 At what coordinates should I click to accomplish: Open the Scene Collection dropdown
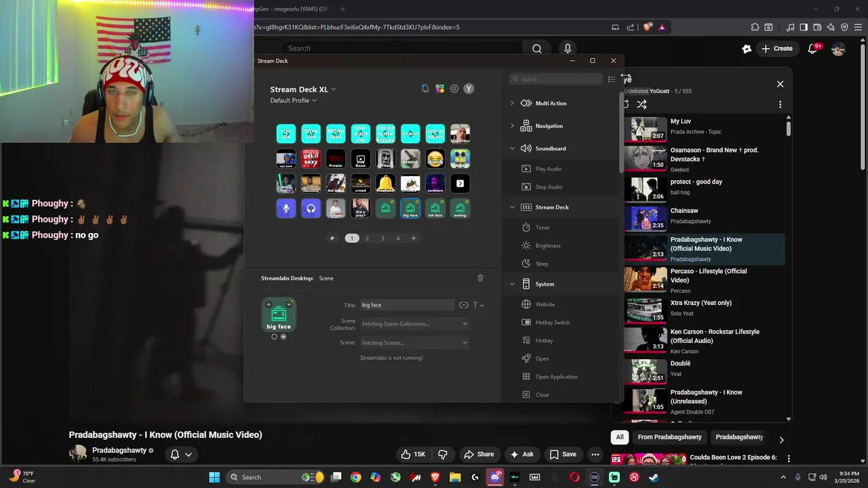coord(414,324)
